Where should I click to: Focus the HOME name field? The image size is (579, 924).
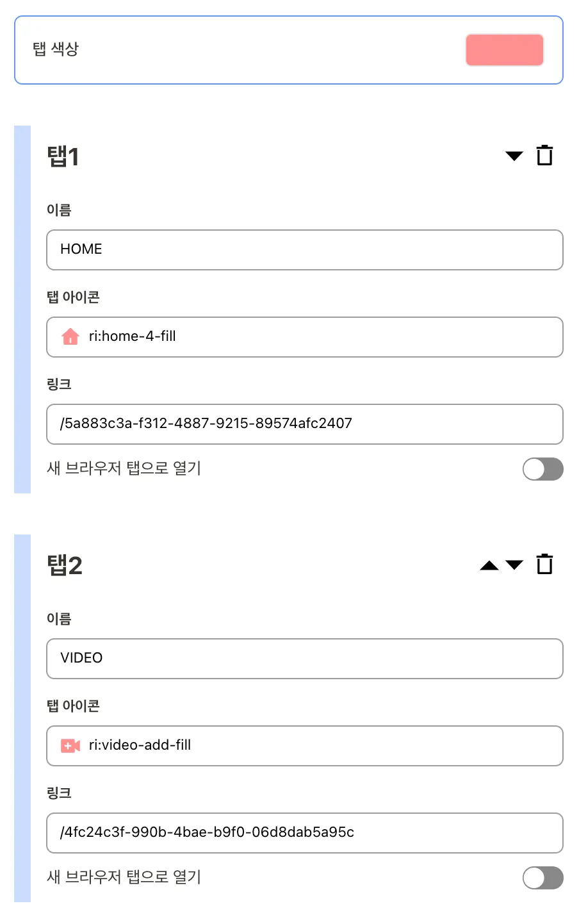click(304, 249)
